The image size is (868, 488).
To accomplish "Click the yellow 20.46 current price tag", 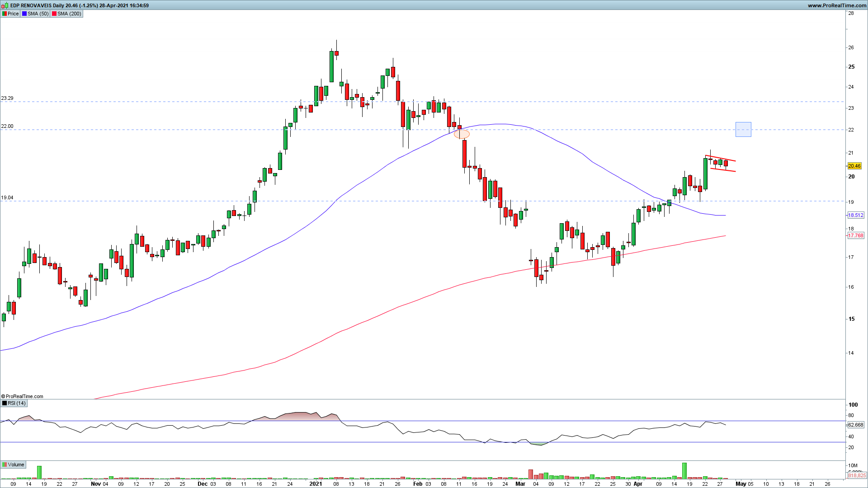I will pos(854,166).
